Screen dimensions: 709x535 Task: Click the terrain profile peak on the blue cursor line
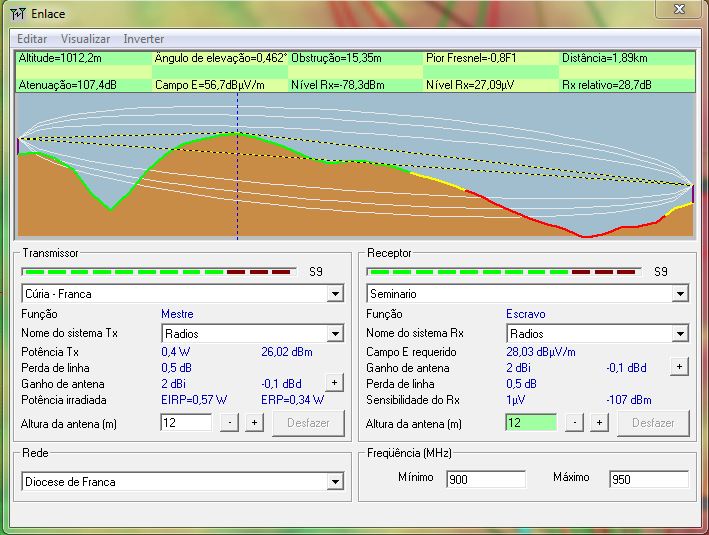coord(237,133)
